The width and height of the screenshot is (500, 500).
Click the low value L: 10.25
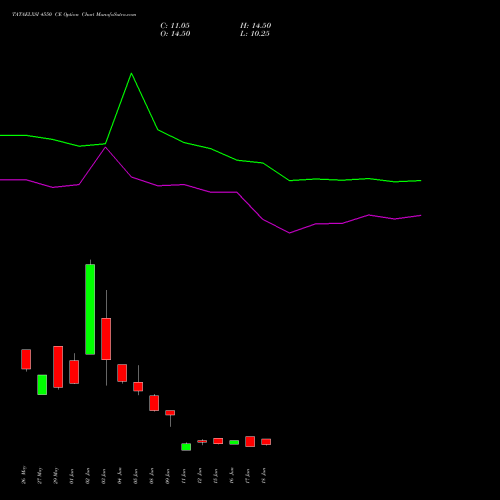tap(255, 34)
